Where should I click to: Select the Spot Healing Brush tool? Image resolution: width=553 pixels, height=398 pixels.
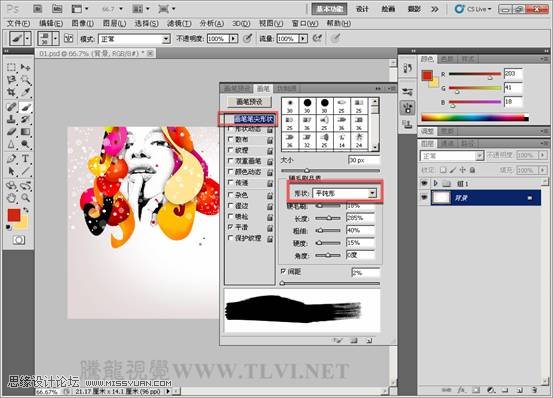11,106
